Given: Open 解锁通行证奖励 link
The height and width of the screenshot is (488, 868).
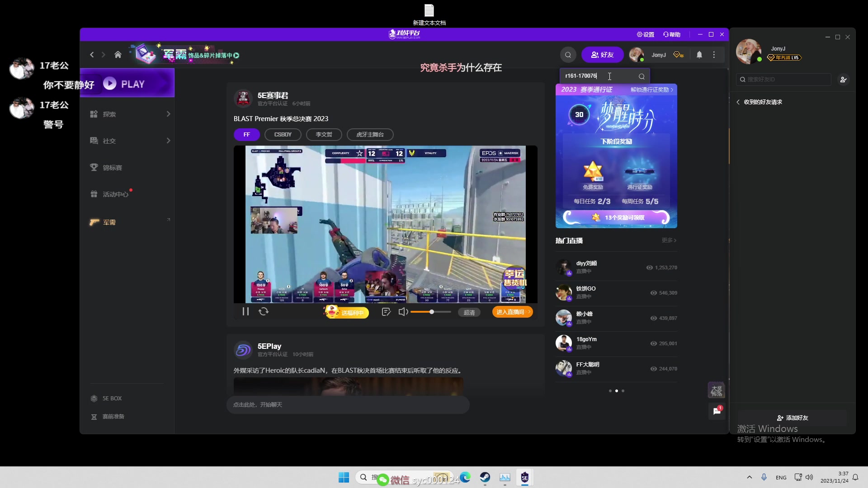Looking at the screenshot, I should tap(652, 89).
